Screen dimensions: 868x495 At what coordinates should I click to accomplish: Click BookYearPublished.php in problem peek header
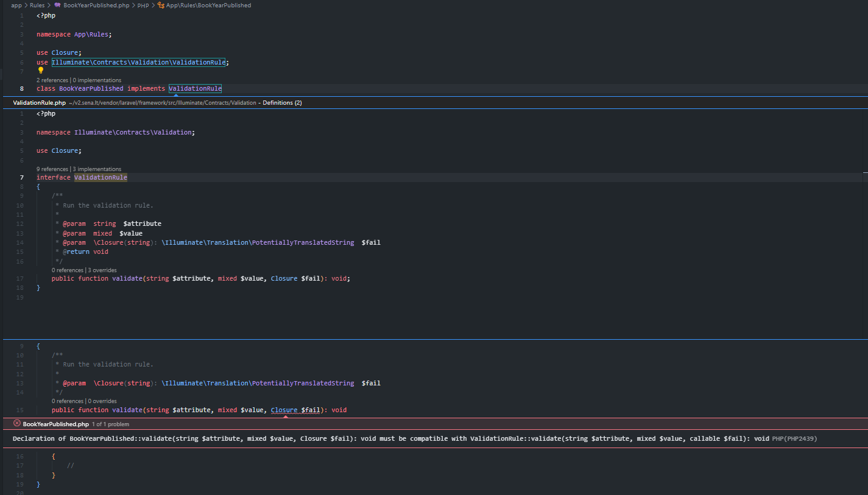[x=55, y=424]
